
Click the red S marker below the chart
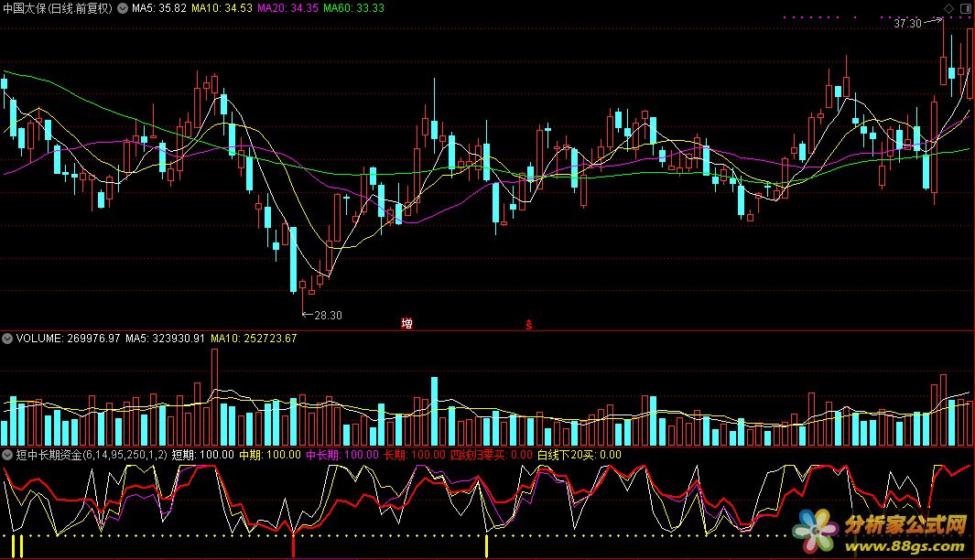(528, 325)
